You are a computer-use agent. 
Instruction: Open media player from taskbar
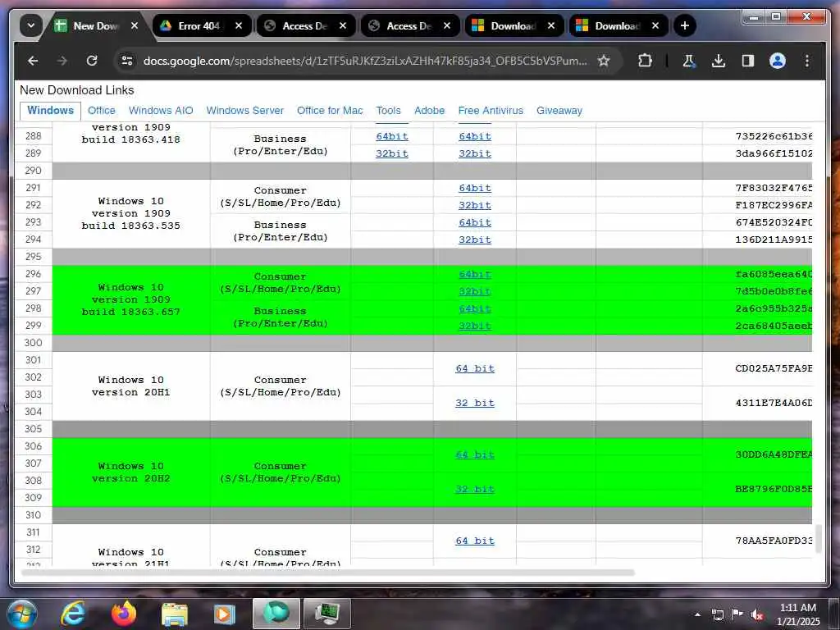tap(225, 614)
